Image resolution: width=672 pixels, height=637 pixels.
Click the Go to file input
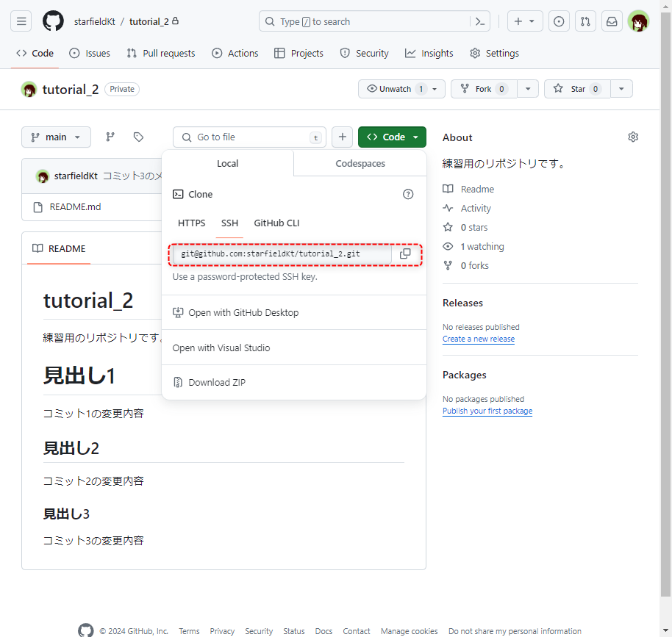point(249,137)
